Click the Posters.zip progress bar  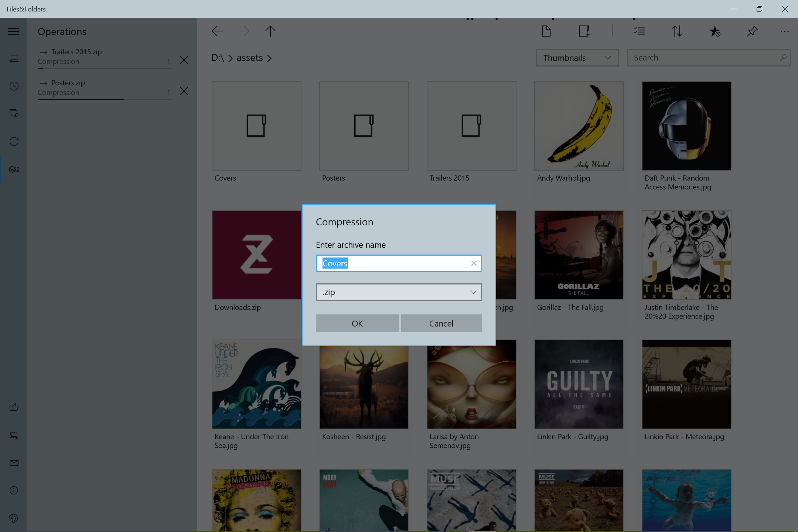click(x=104, y=99)
